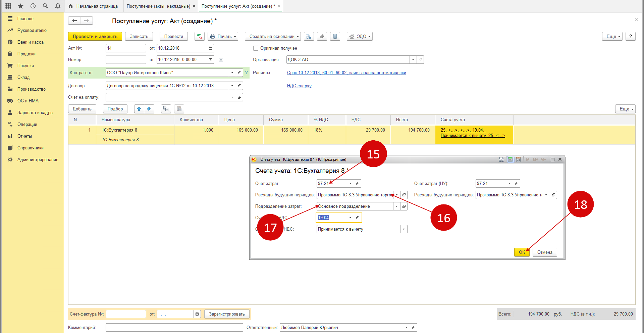Screen dimensions: 644x333
Task: Move table row up arrow
Action: [x=139, y=109]
